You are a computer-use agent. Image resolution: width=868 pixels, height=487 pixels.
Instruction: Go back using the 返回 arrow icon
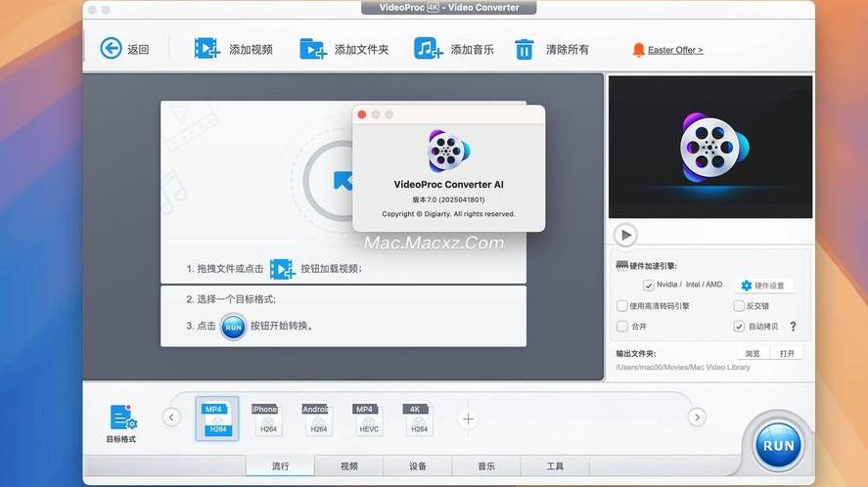tap(111, 49)
